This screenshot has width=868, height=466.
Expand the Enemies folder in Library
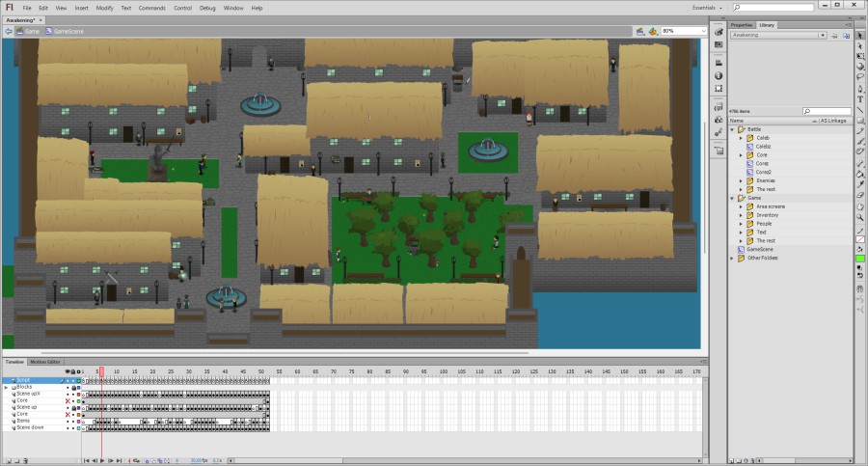click(741, 180)
